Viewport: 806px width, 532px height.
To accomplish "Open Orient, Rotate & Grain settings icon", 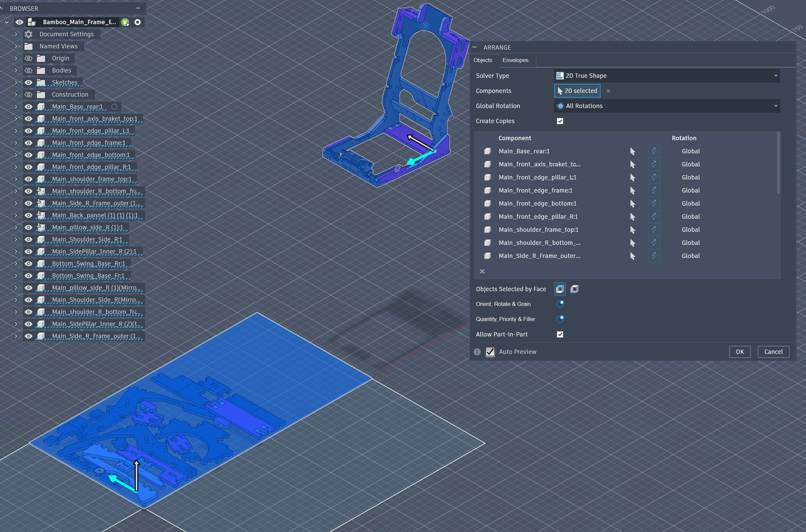I will pyautogui.click(x=560, y=304).
